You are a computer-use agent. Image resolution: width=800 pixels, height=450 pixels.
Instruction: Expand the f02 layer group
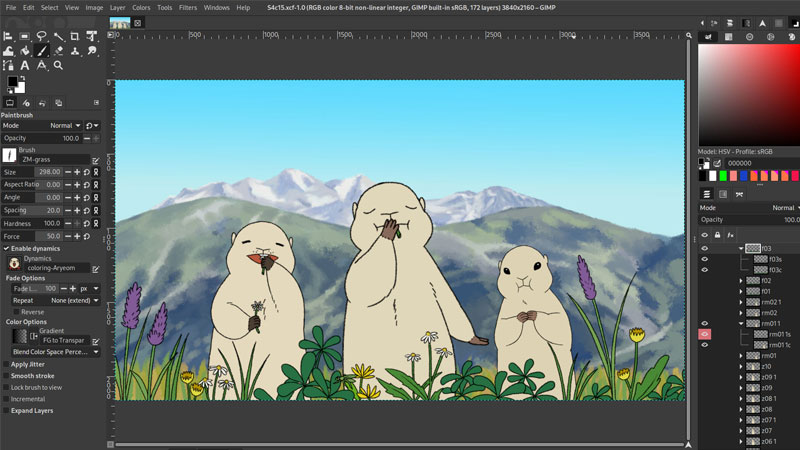coord(742,281)
